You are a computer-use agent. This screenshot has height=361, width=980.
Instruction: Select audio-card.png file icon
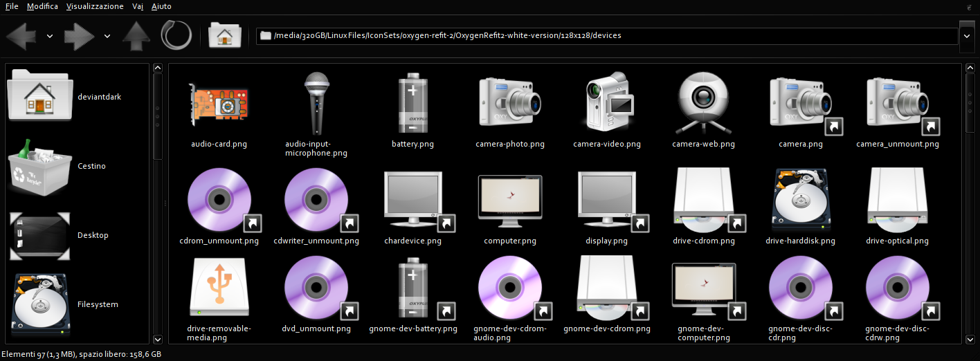[219, 103]
